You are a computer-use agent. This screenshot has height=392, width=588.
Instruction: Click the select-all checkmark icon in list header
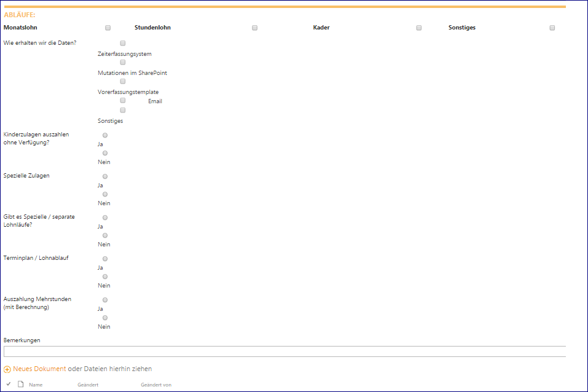click(x=9, y=385)
